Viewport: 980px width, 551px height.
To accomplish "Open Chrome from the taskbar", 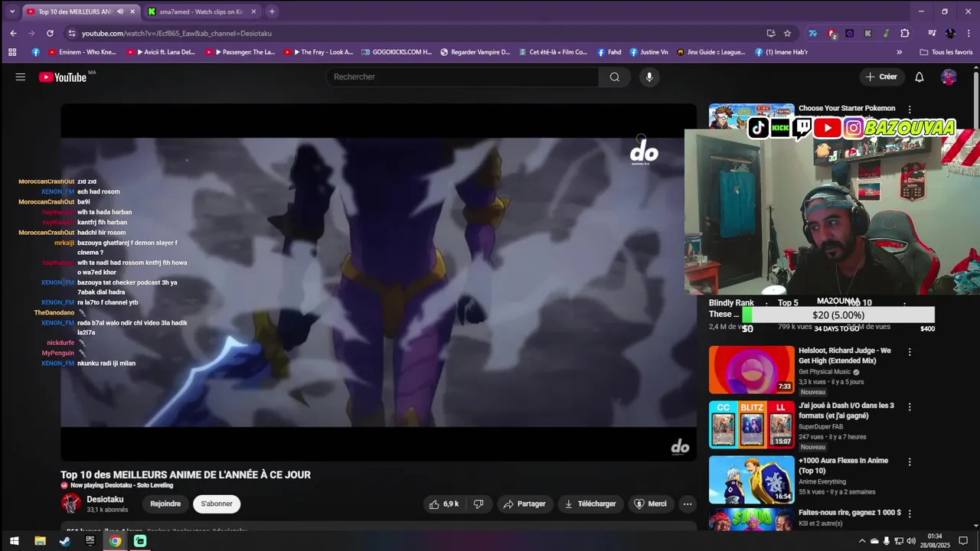I will pos(115,541).
